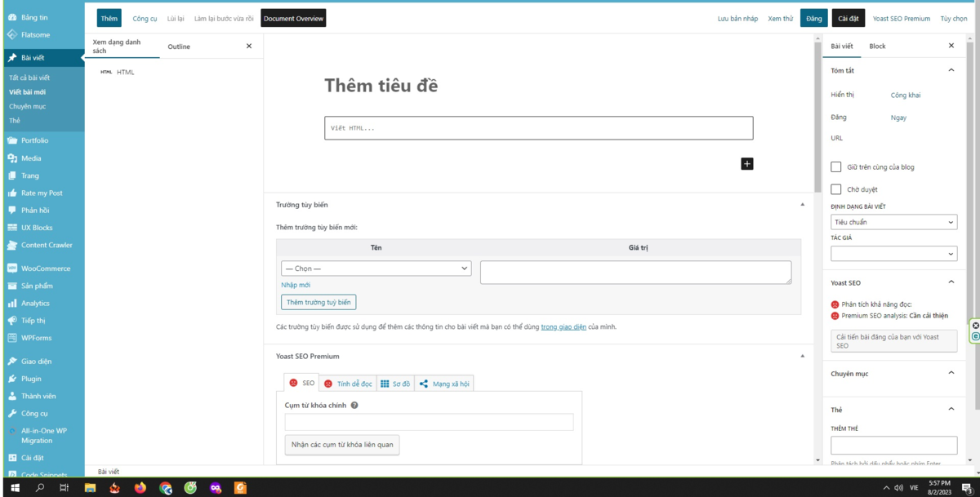This screenshot has height=497, width=980.
Task: Click Lưu bản nháp save draft
Action: click(737, 18)
